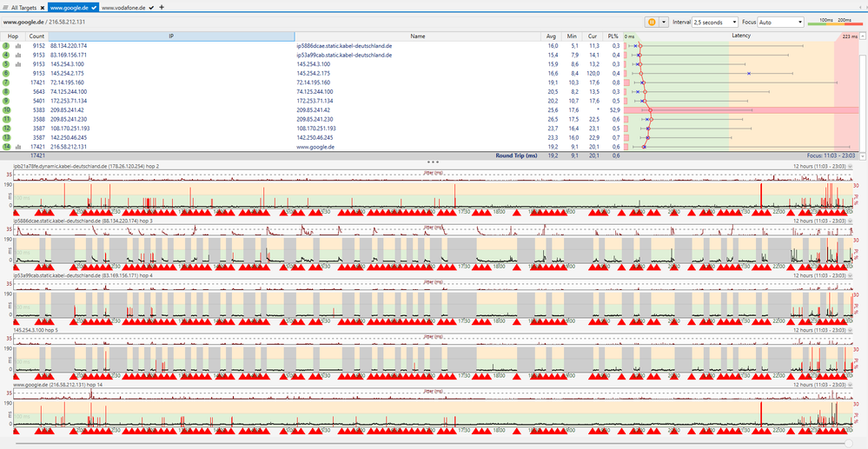Viewport: 868px width, 449px height.
Task: Click the All Targets list icon
Action: point(7,7)
